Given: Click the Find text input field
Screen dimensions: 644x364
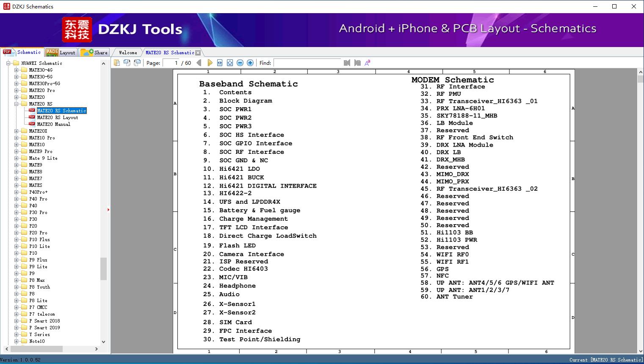Looking at the screenshot, I should click(x=307, y=63).
